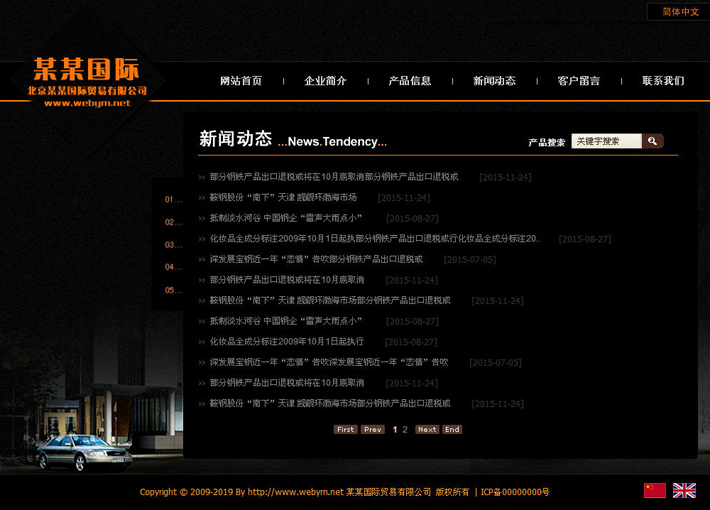Image resolution: width=710 pixels, height=510 pixels.
Task: Focus the 关键字搜索 search input field
Action: tap(606, 141)
